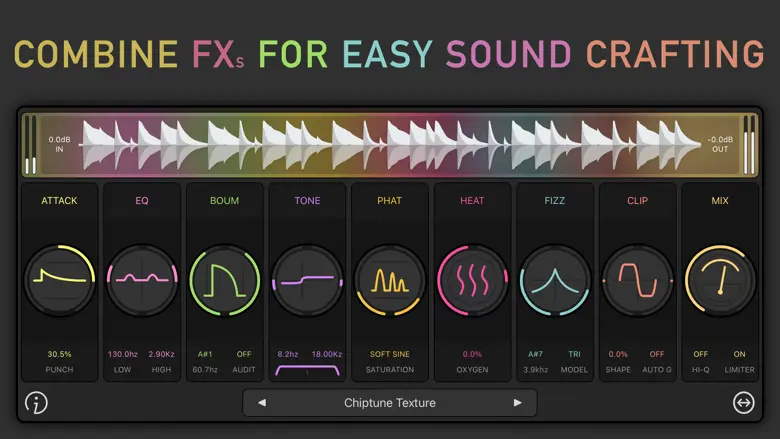
Task: Click the output level meter bars
Action: coord(749,144)
